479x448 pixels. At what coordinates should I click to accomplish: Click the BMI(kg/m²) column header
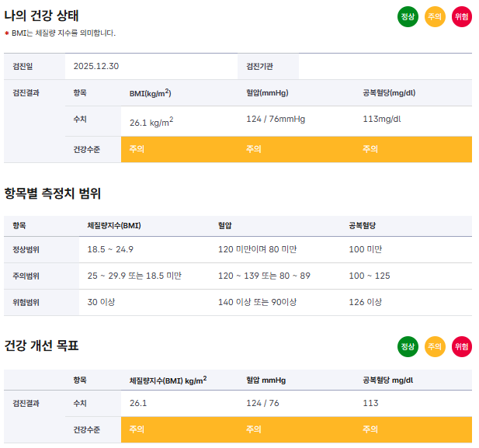(151, 93)
